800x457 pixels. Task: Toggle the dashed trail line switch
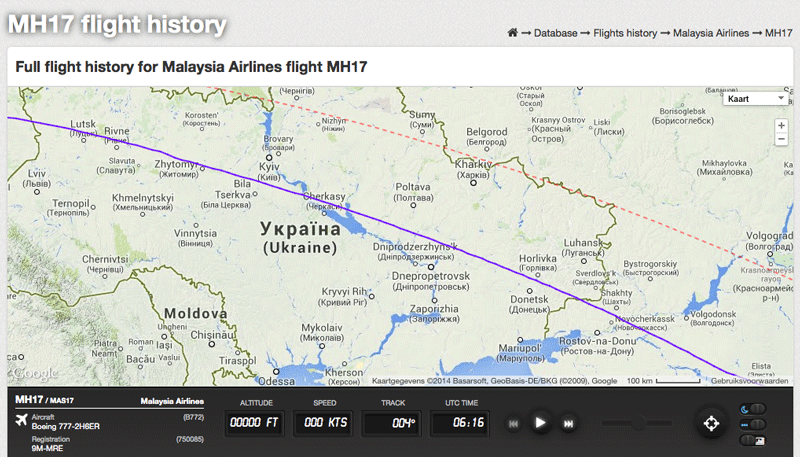pyautogui.click(x=753, y=424)
